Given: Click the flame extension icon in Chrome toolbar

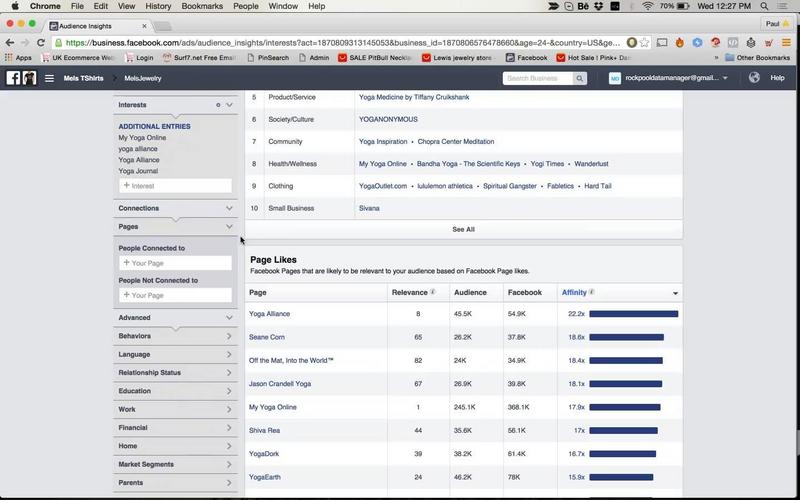Looking at the screenshot, I should [680, 43].
